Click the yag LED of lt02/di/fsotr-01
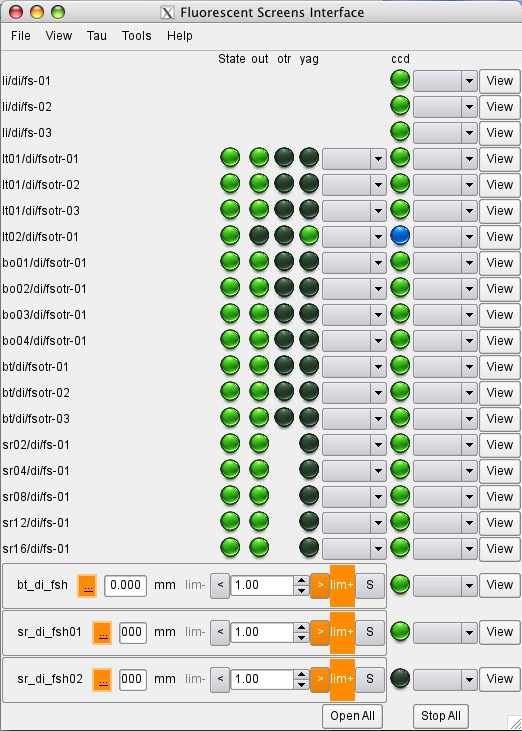Screen dimensions: 522x731 [x=309, y=236]
